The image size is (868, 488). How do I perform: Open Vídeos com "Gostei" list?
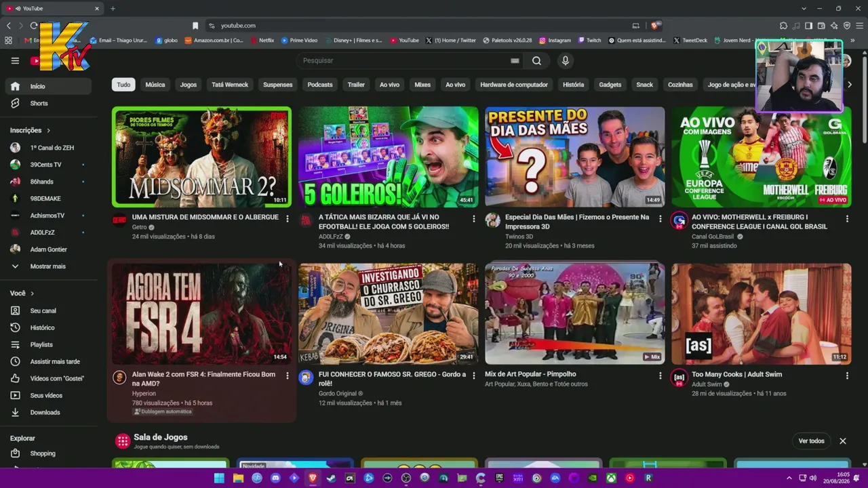(x=48, y=378)
